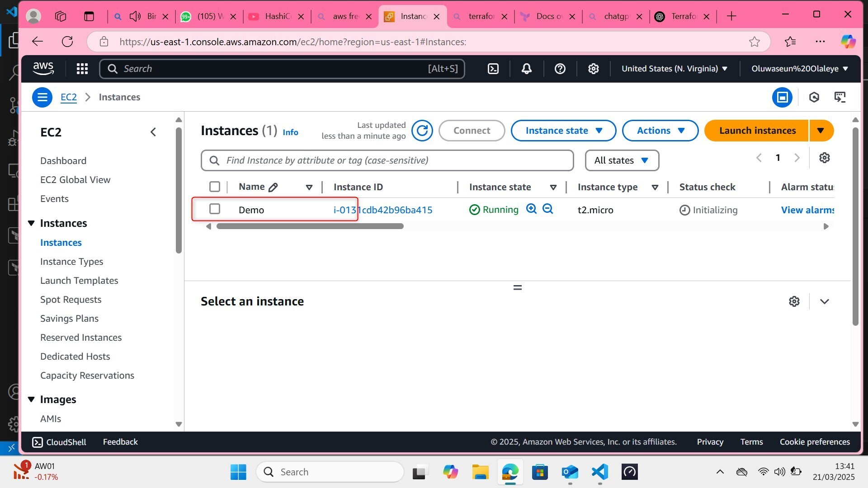The width and height of the screenshot is (868, 488).
Task: Click the Launch instances button
Action: coord(757,131)
